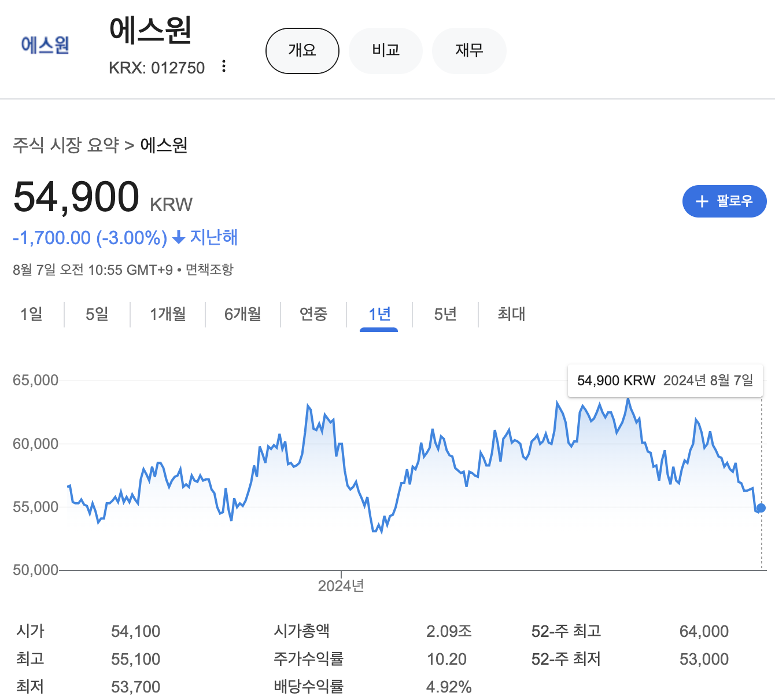This screenshot has width=775, height=700.
Task: Click the 면책조항 disclaimer link
Action: [209, 270]
